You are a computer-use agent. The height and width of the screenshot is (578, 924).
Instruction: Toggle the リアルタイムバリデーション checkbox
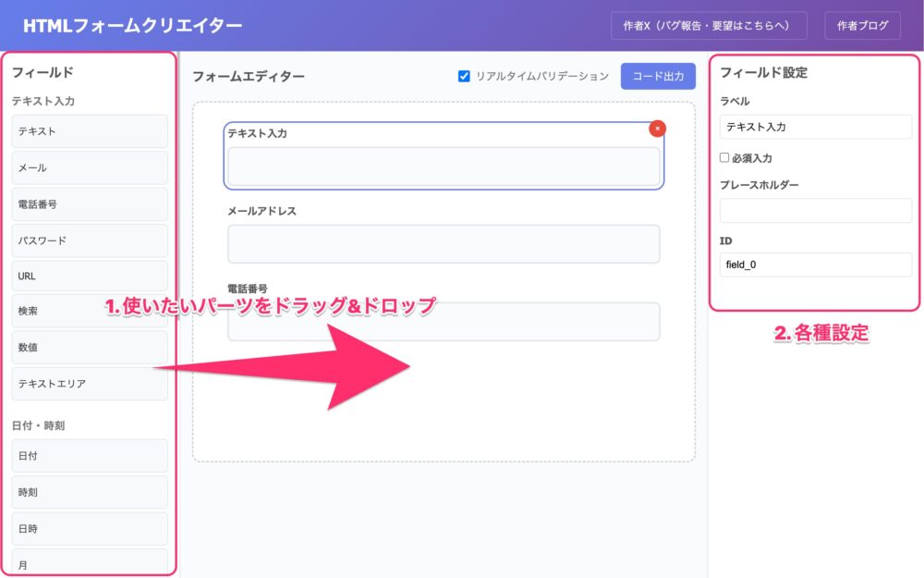[x=464, y=76]
